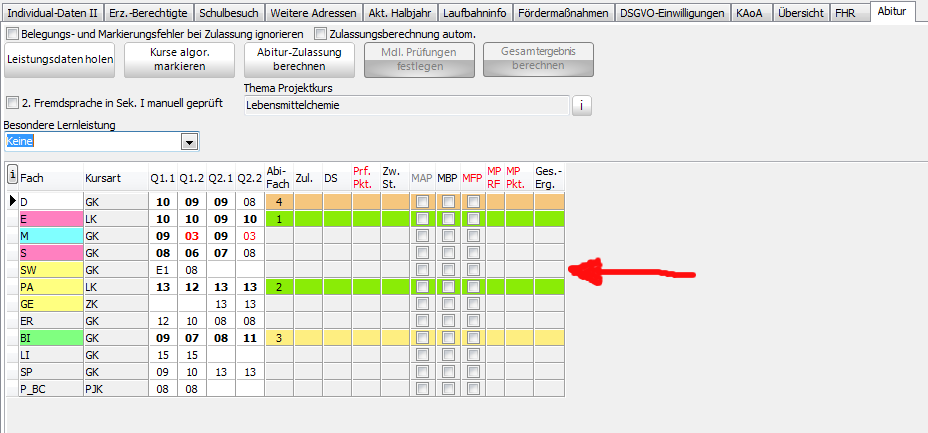Tick the MFP checkbox in row M
Viewport: 928px width, 433px height.
point(473,236)
